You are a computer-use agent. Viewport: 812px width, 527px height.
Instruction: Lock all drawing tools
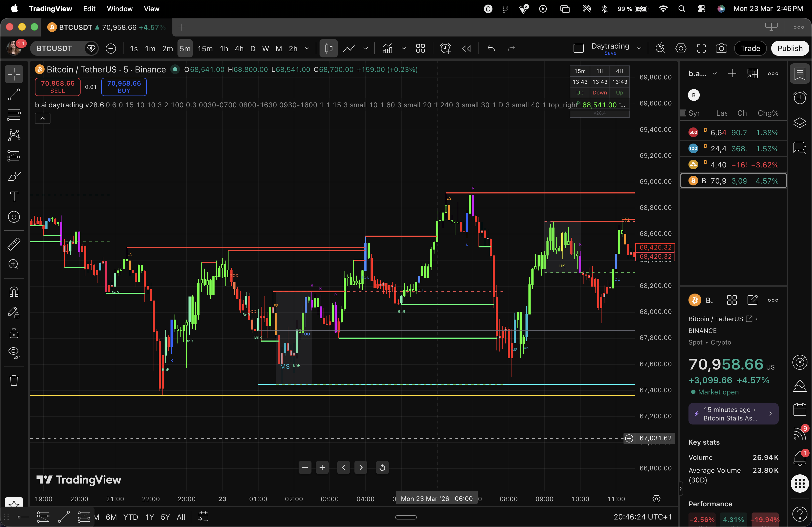point(14,333)
